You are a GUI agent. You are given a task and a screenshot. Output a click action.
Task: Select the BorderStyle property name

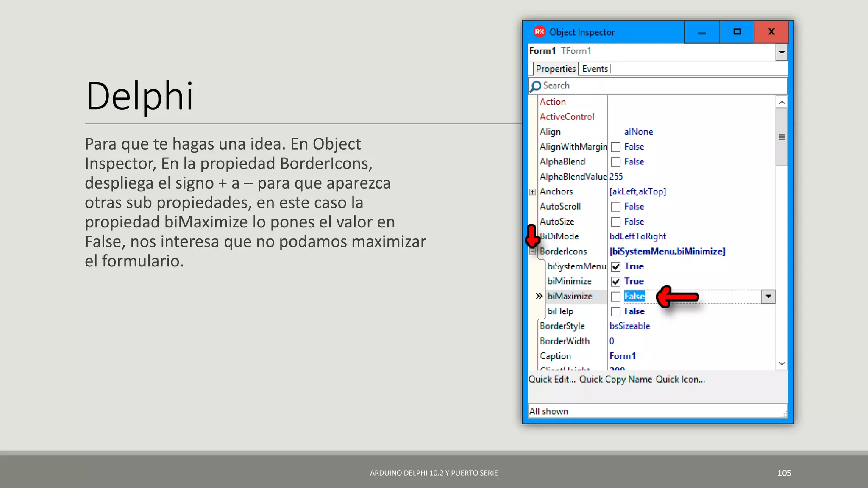pos(562,326)
